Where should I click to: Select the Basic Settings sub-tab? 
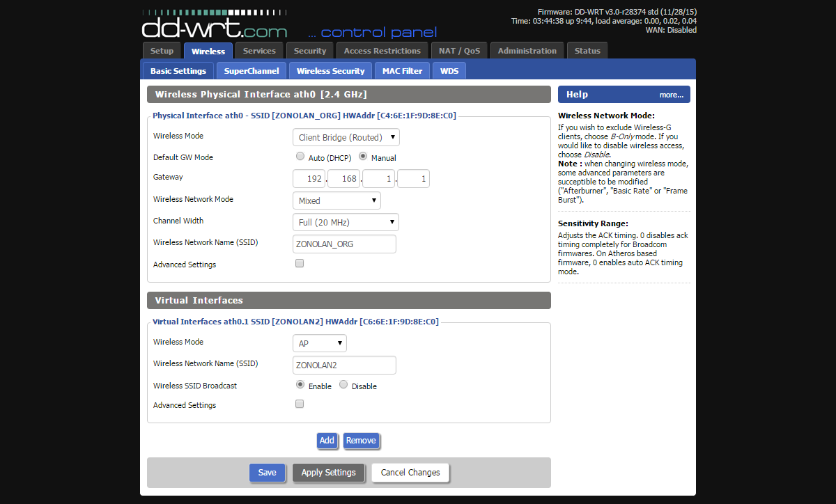pos(178,71)
